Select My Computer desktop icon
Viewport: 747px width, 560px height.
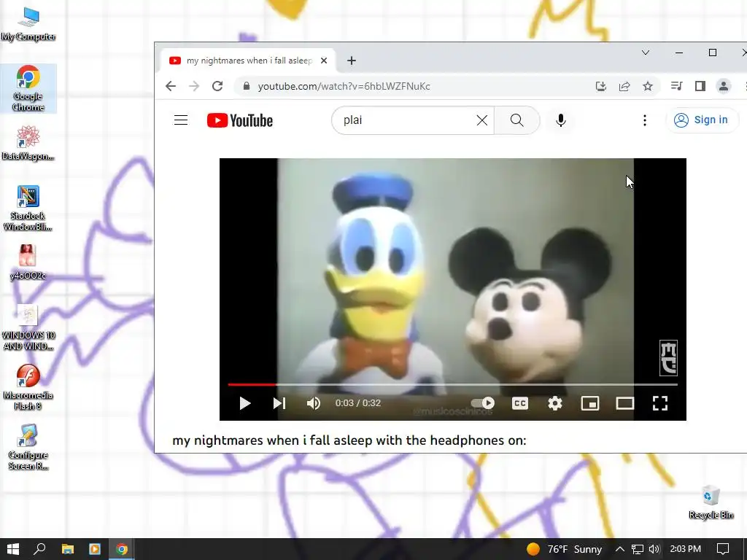click(x=28, y=24)
